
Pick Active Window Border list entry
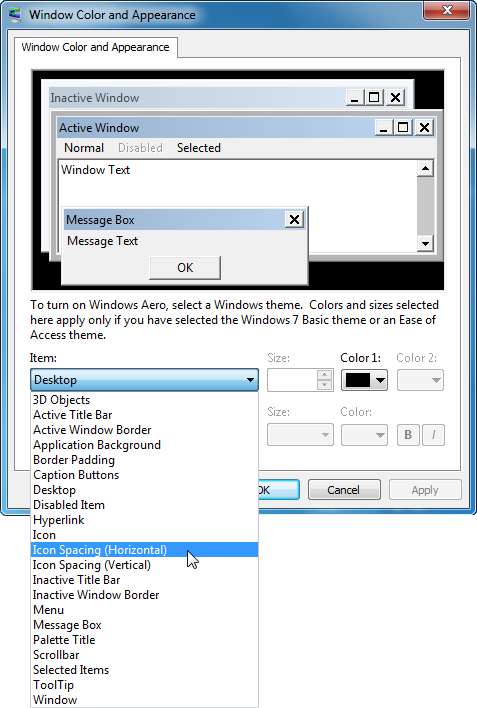(x=145, y=430)
